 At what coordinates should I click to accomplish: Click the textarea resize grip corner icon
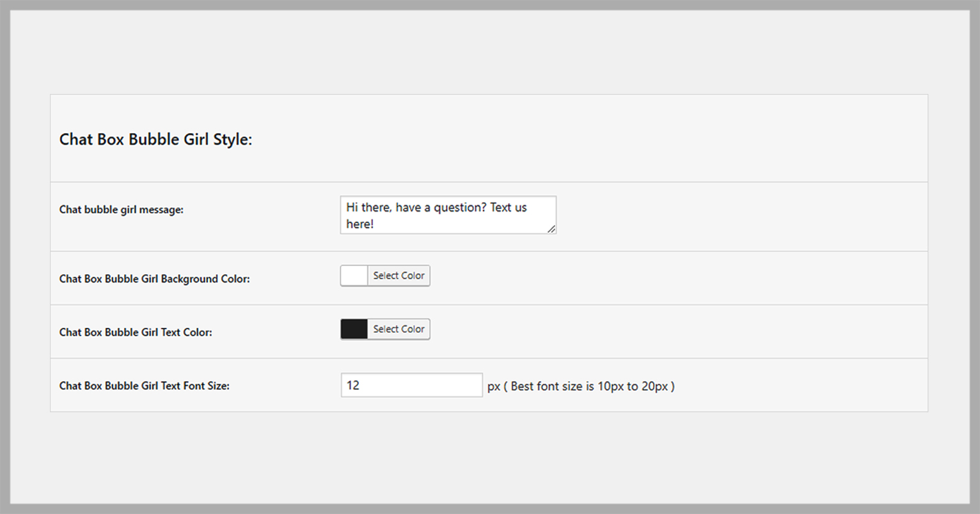point(551,229)
